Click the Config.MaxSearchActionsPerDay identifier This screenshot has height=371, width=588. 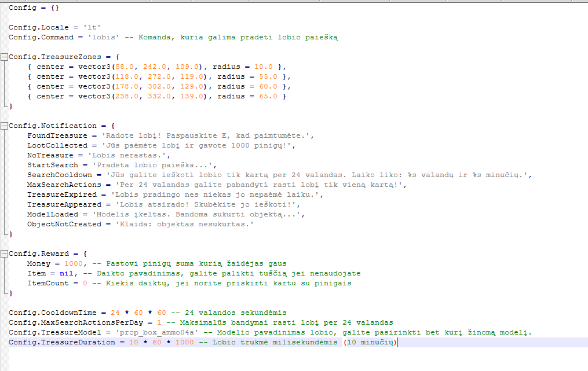(76, 322)
